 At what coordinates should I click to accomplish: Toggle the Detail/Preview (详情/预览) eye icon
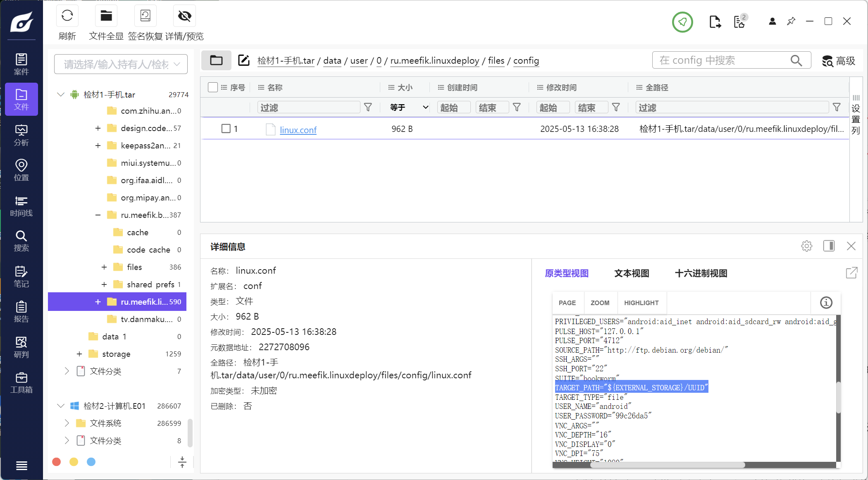pos(184,16)
